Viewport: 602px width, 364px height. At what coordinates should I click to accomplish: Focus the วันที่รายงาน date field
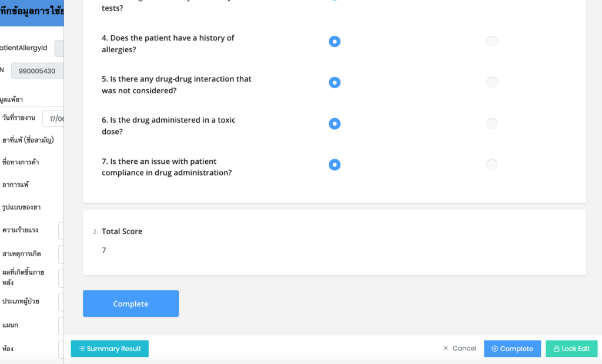54,119
